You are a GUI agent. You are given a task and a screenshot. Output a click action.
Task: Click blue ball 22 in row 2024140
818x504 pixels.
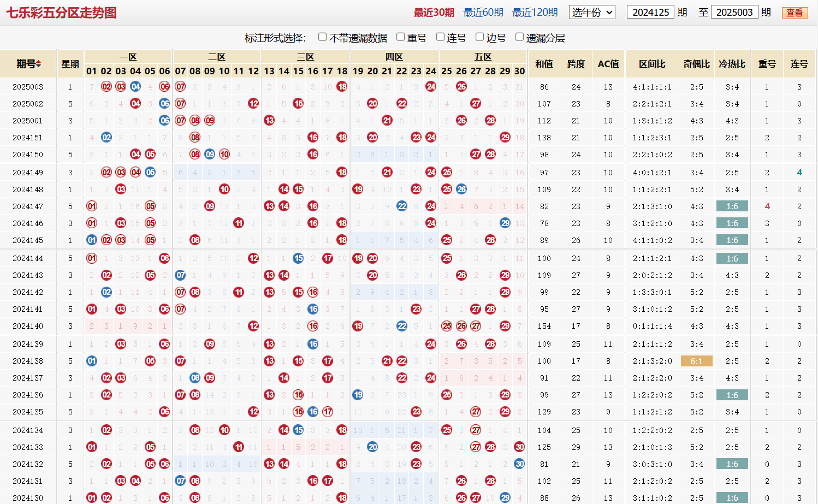pyautogui.click(x=402, y=325)
